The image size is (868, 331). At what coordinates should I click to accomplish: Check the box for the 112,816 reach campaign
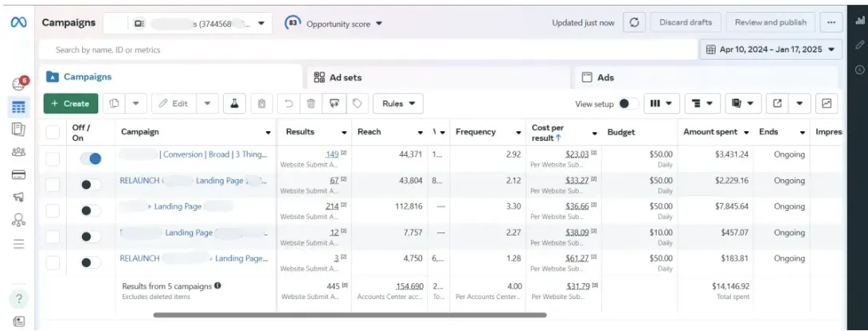(53, 210)
